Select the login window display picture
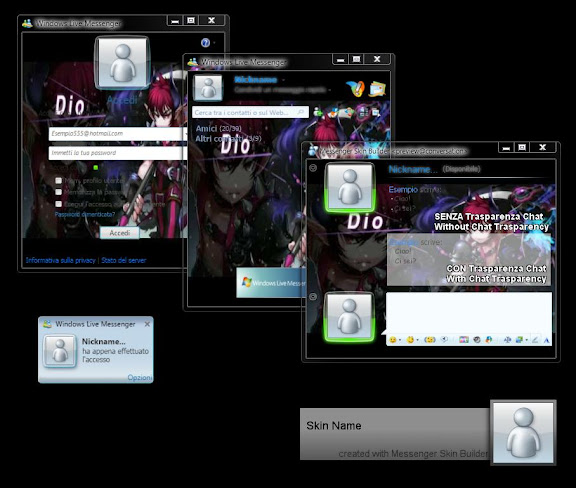The image size is (576, 488). coord(122,62)
